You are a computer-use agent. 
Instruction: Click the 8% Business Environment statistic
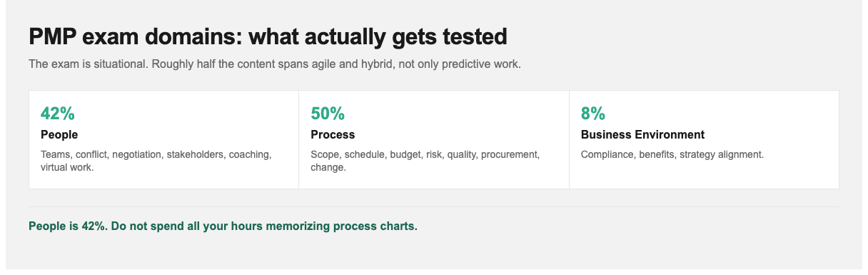(x=593, y=114)
